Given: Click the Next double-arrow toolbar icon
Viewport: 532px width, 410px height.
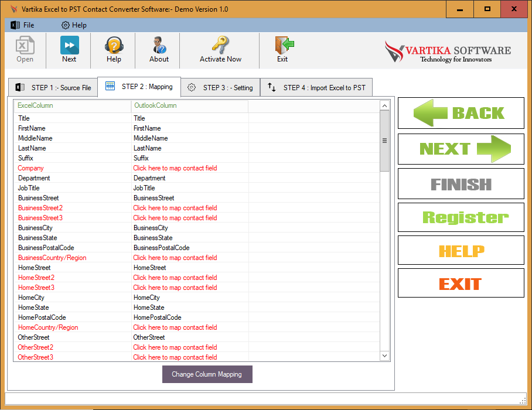Looking at the screenshot, I should point(69,50).
